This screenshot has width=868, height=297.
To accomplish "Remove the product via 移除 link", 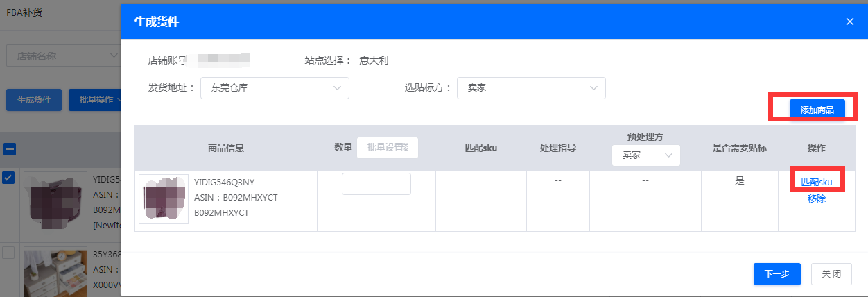I will point(817,198).
